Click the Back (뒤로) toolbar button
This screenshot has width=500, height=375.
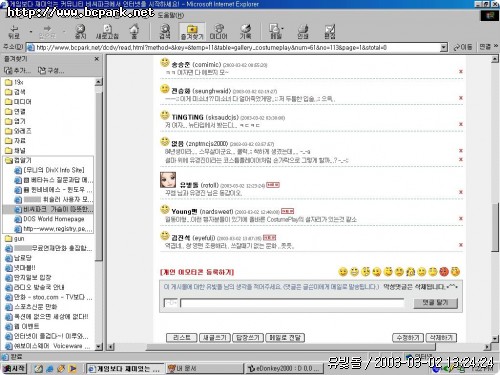(x=14, y=32)
